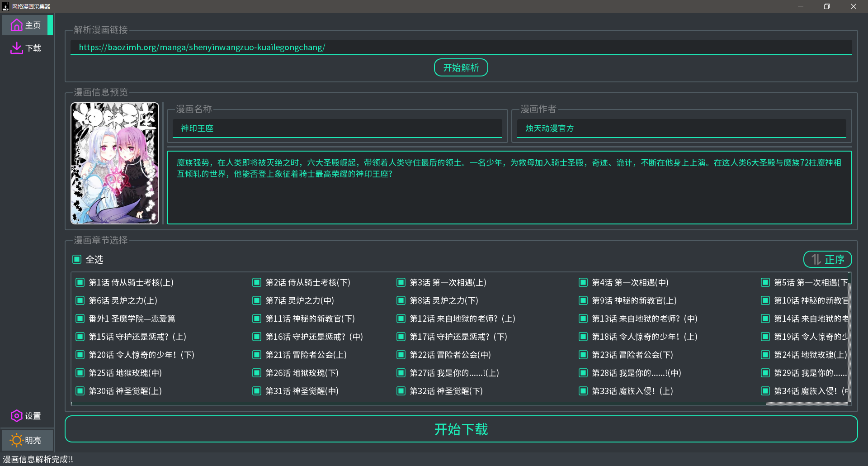Screen dimensions: 868x466
Task: Minimize the window using the title bar icon
Action: coord(800,6)
